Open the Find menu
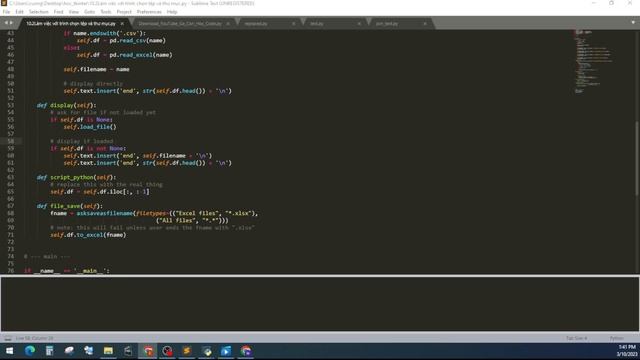The image size is (640, 360). tap(58, 12)
